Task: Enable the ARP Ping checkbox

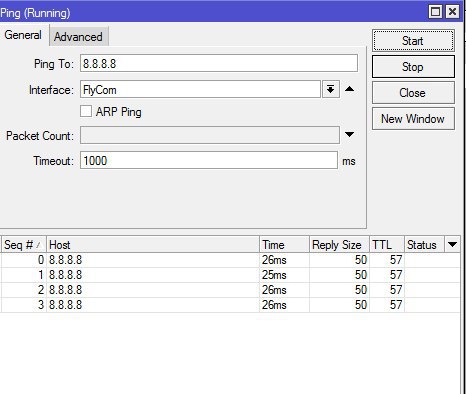Action: [x=86, y=111]
